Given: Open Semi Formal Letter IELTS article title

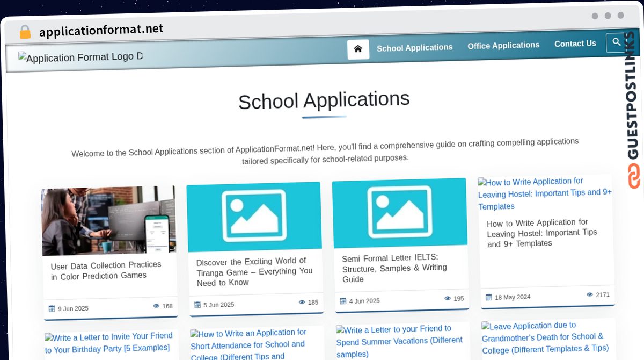Looking at the screenshot, I should (x=394, y=268).
